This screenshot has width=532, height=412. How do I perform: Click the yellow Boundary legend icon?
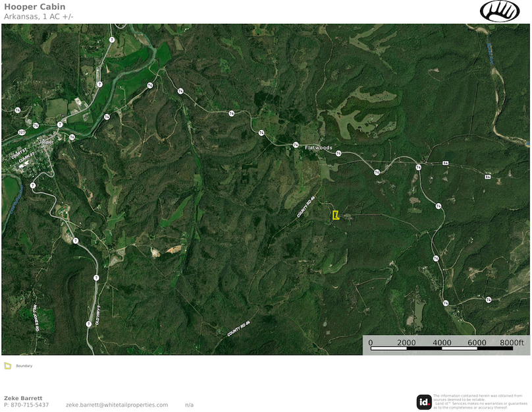[x=8, y=365]
